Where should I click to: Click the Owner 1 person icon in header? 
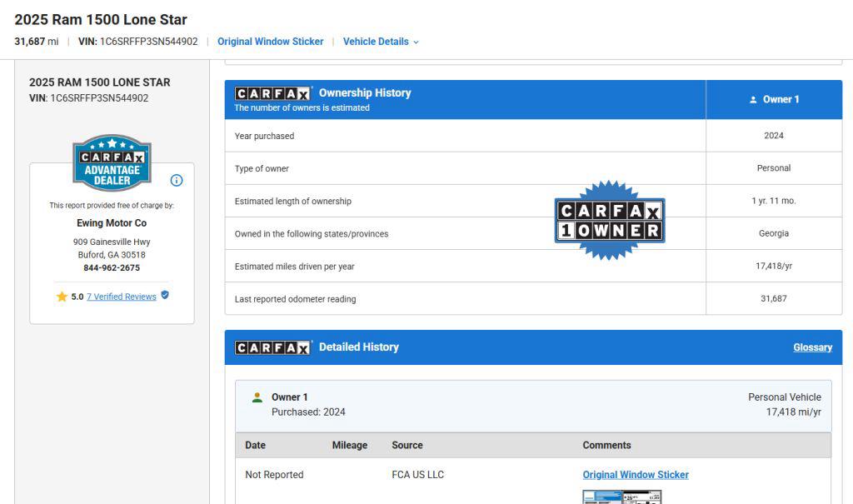pyautogui.click(x=753, y=100)
